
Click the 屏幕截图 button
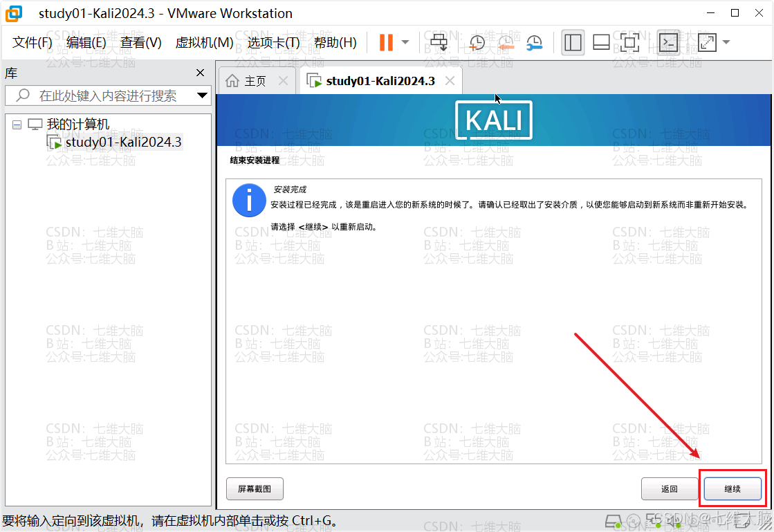(255, 489)
